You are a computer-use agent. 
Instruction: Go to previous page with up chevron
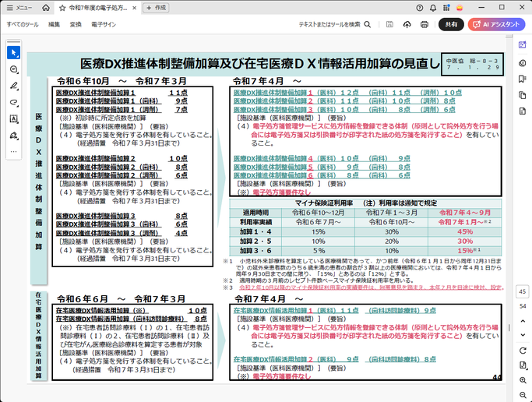click(523, 321)
